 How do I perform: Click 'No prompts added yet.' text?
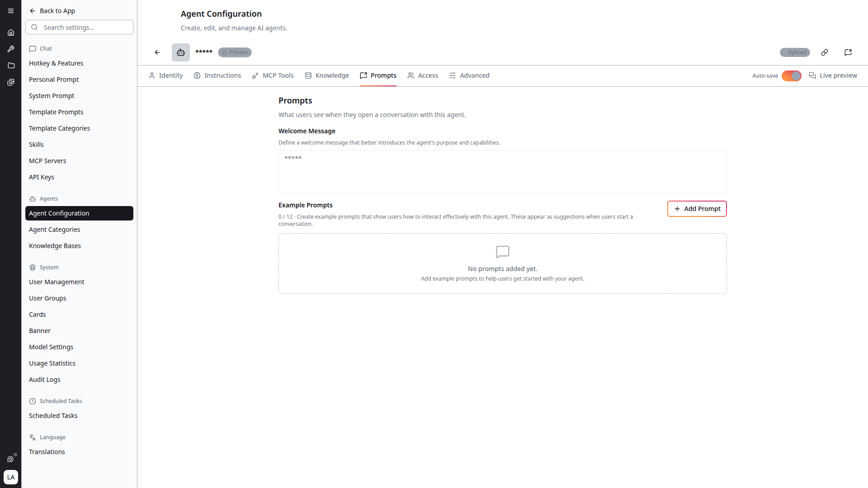click(x=503, y=269)
